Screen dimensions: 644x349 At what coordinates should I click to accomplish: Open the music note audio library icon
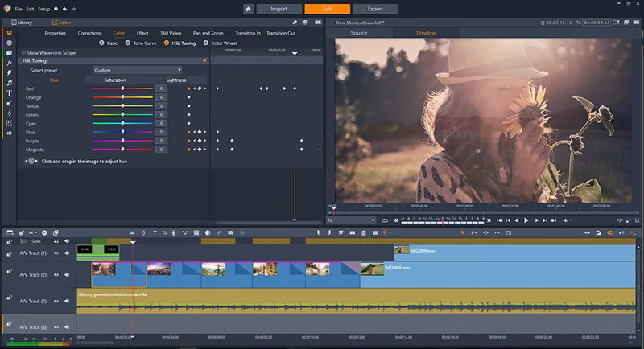(9, 83)
